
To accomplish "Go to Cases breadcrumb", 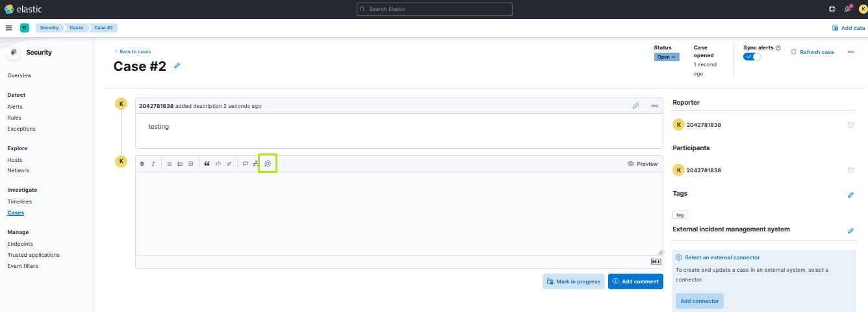I will 77,28.
